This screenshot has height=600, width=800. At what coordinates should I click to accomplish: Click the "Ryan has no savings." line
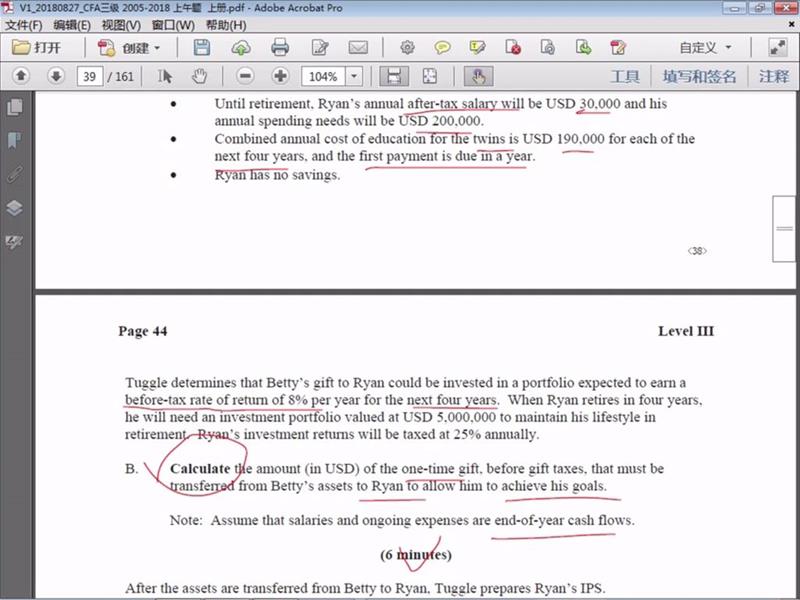click(x=277, y=175)
